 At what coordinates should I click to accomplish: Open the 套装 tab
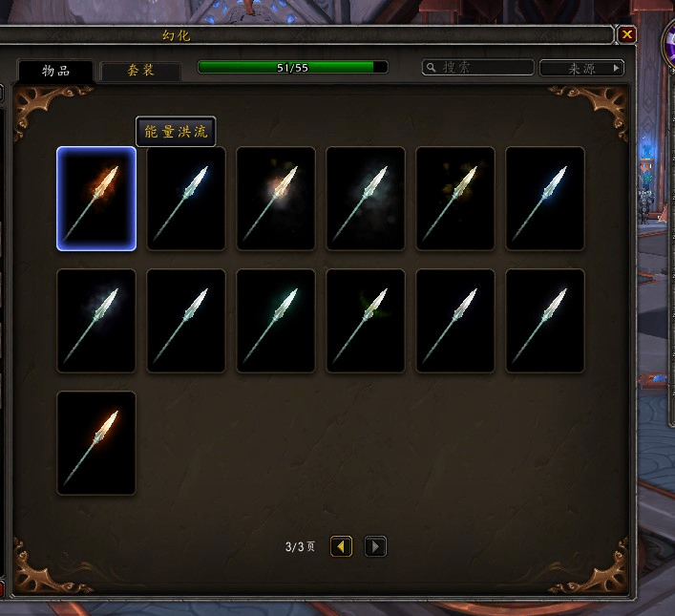click(140, 71)
